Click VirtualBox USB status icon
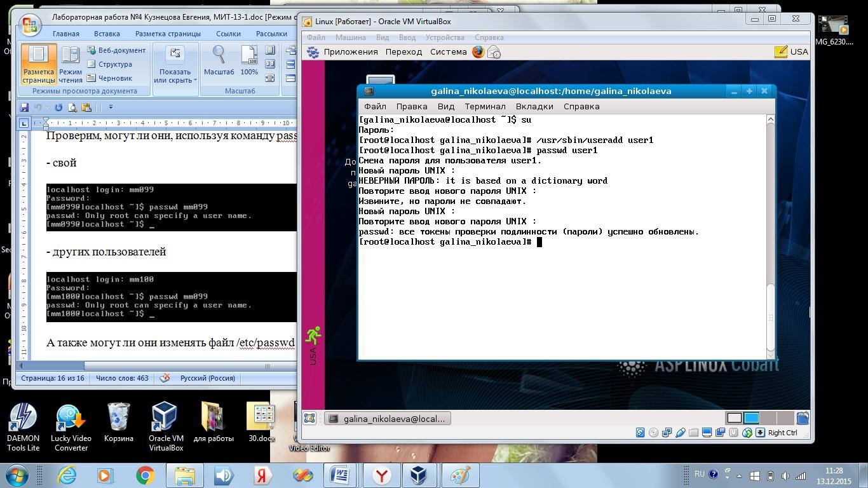The width and height of the screenshot is (868, 488). pos(681,433)
